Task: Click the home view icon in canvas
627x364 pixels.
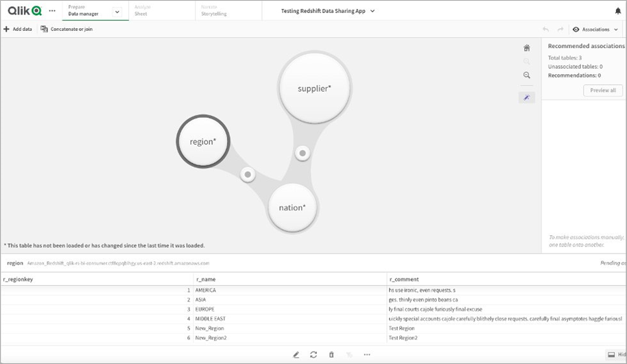Action: [x=527, y=48]
